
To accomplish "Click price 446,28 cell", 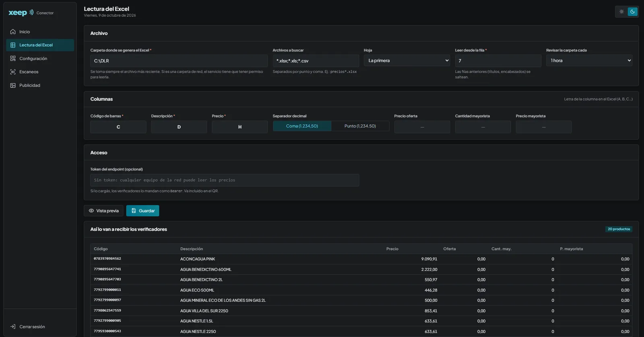I will click(x=431, y=290).
